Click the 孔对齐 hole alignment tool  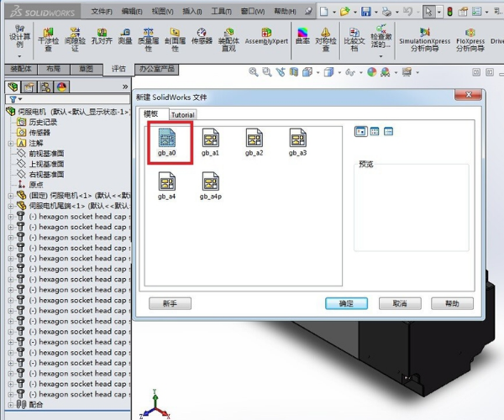(x=102, y=36)
